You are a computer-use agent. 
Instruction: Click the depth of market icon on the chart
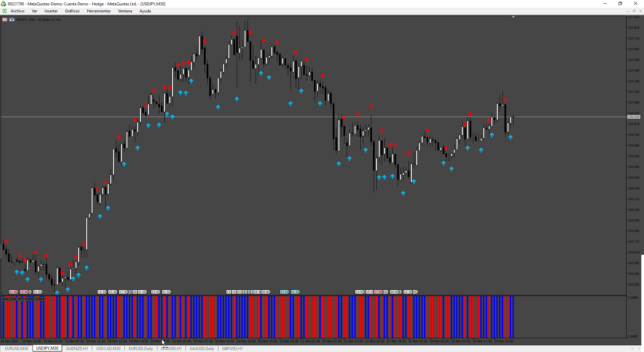(x=12, y=19)
